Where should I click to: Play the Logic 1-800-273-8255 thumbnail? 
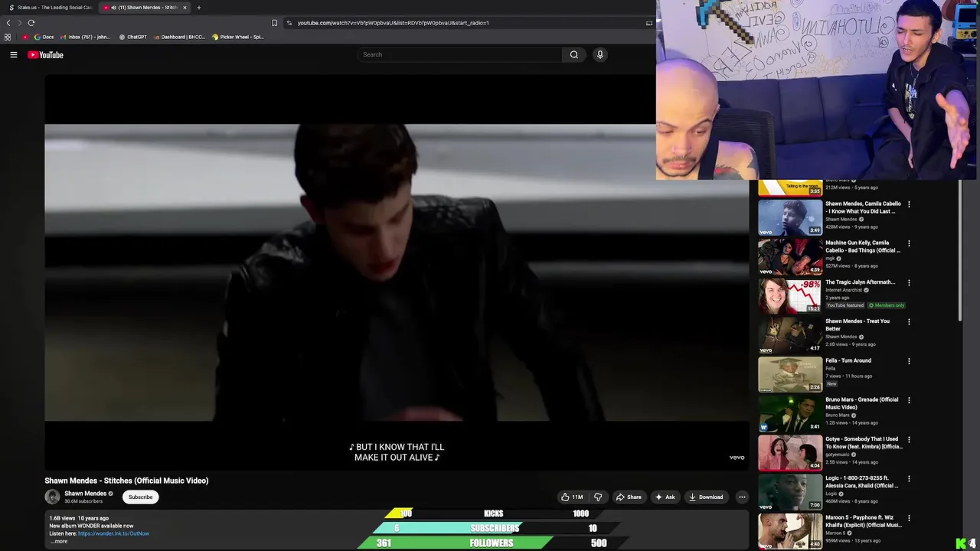click(790, 491)
